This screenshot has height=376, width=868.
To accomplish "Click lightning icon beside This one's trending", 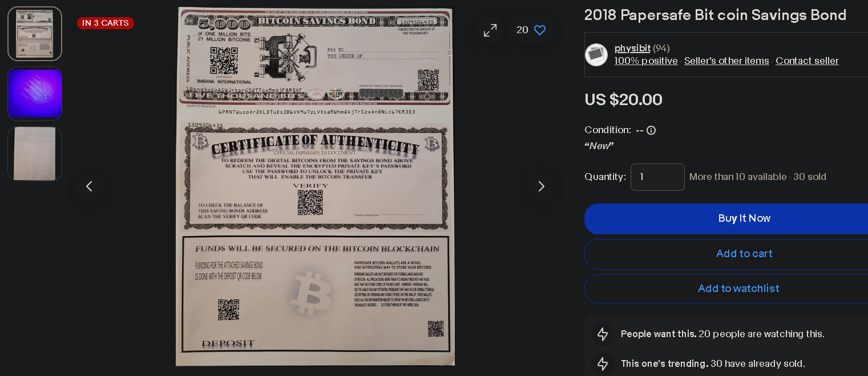I will coord(603,364).
